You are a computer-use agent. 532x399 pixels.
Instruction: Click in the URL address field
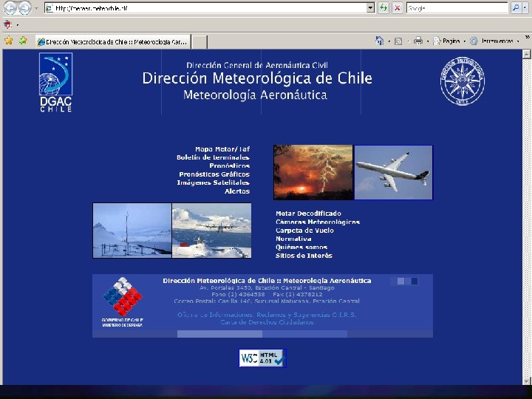pyautogui.click(x=206, y=8)
